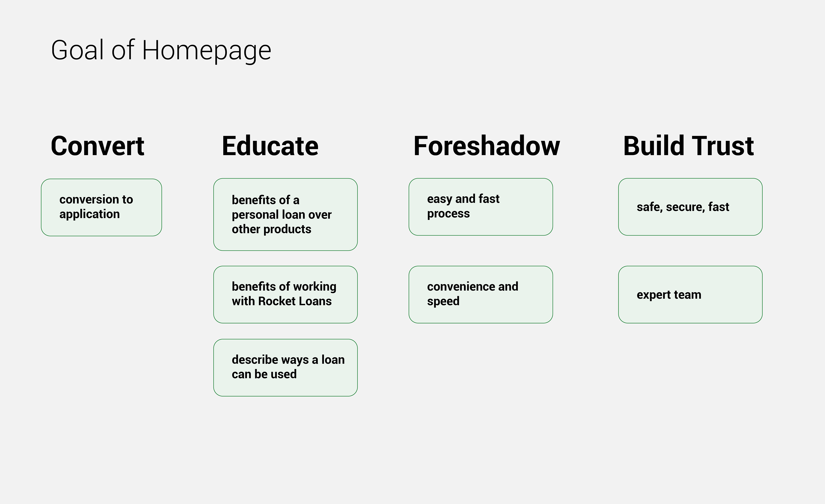This screenshot has height=504, width=825.
Task: Click the words 'Rocket Loans' in the card
Action: click(295, 301)
